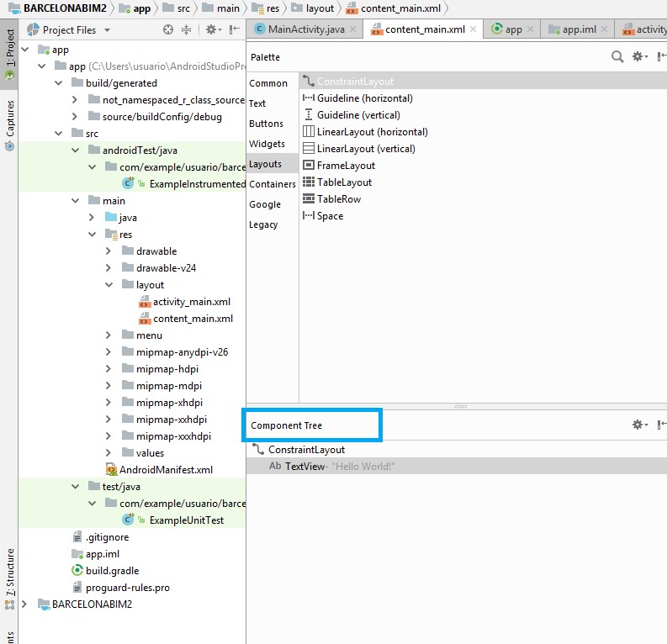
Task: Select the TextView in Component Tree
Action: 304,467
